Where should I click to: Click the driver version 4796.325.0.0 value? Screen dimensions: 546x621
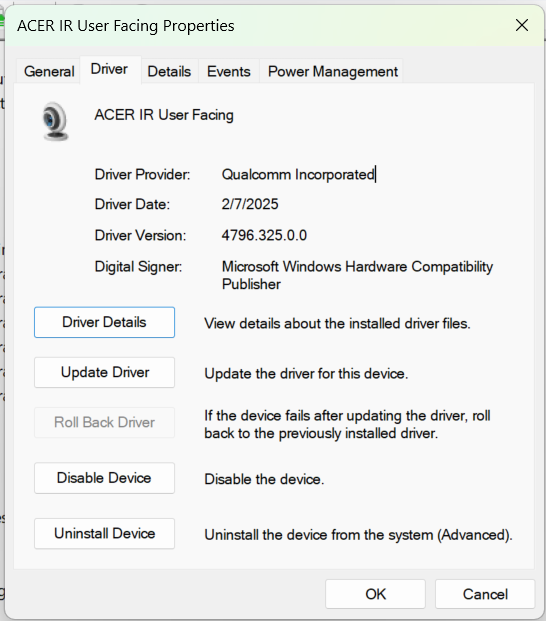pos(264,235)
